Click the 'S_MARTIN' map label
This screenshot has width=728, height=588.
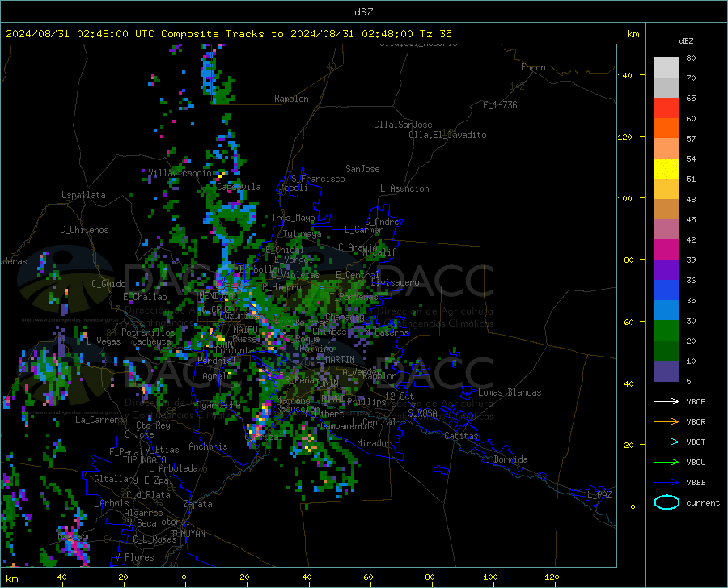point(335,360)
